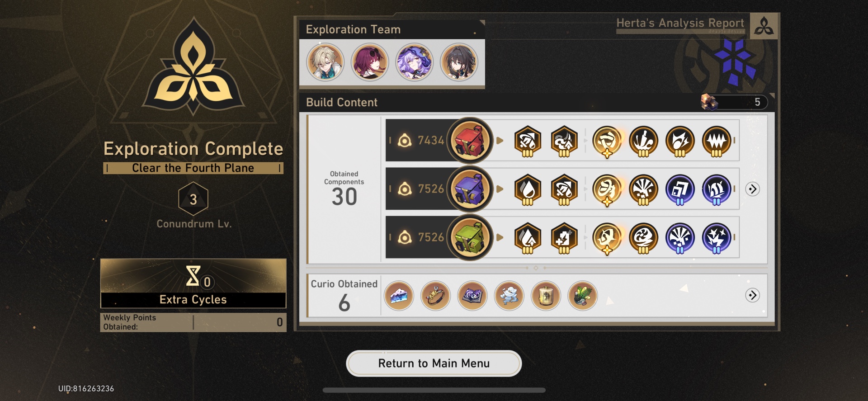Tap the Extra Cycles panel
This screenshot has width=868, height=401.
(193, 283)
